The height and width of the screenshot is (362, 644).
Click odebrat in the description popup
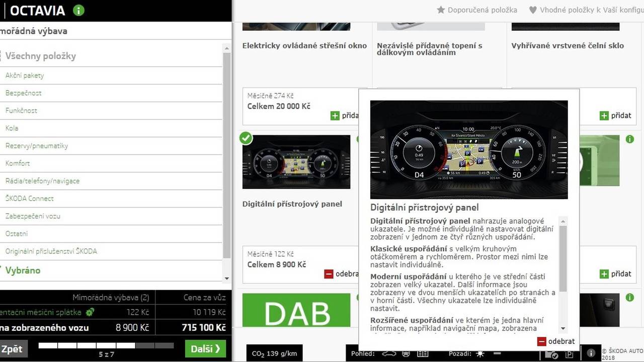coord(556,341)
